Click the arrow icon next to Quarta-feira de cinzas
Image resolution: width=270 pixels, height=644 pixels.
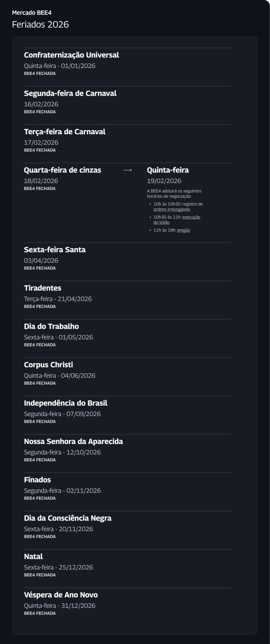pyautogui.click(x=128, y=170)
